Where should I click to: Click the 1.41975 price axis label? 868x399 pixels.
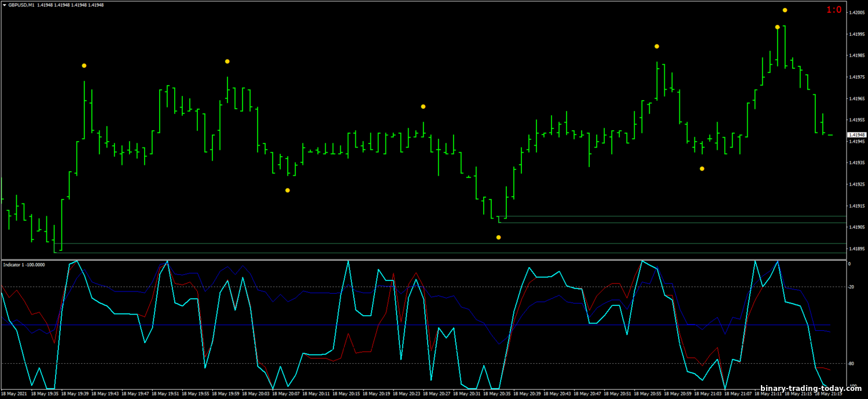856,77
